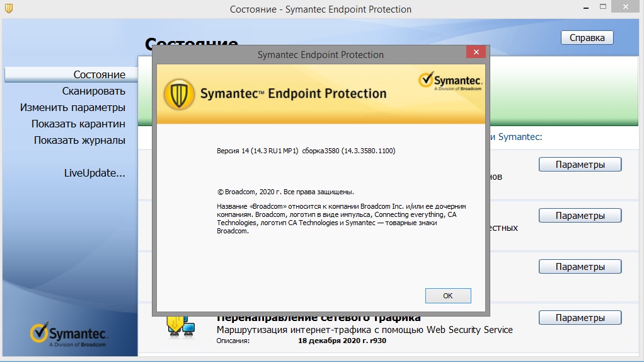Minimize the Symantec main window
The image size is (644, 362).
click(x=586, y=8)
